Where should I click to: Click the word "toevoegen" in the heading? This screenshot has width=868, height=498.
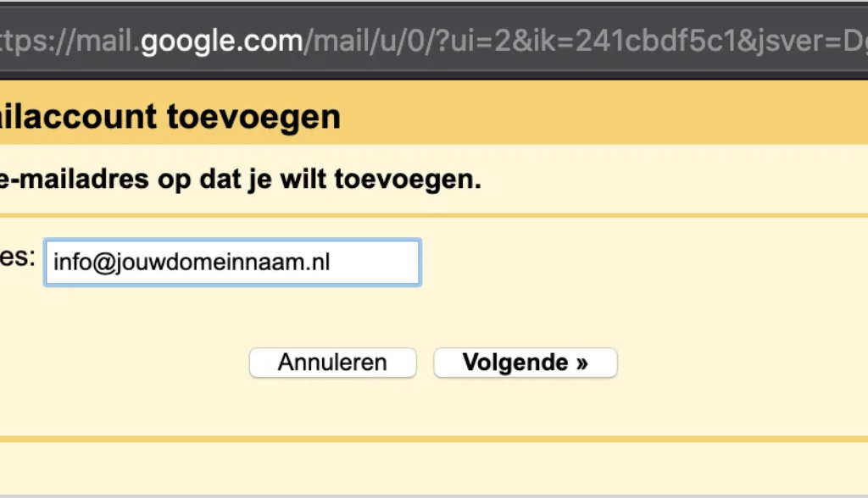point(253,115)
